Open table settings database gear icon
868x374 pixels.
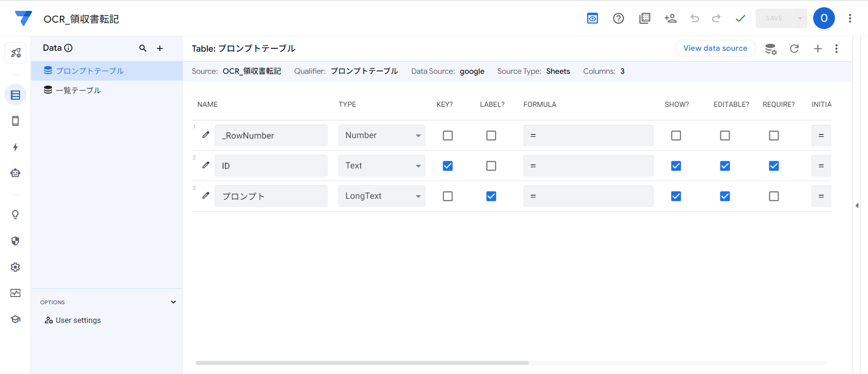771,49
